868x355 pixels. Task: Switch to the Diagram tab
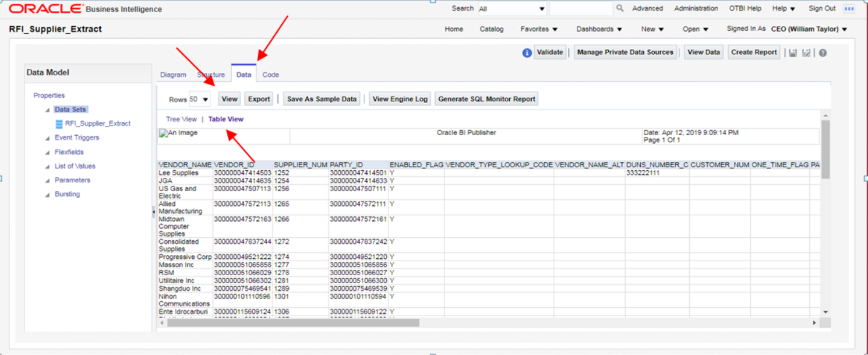(x=173, y=75)
